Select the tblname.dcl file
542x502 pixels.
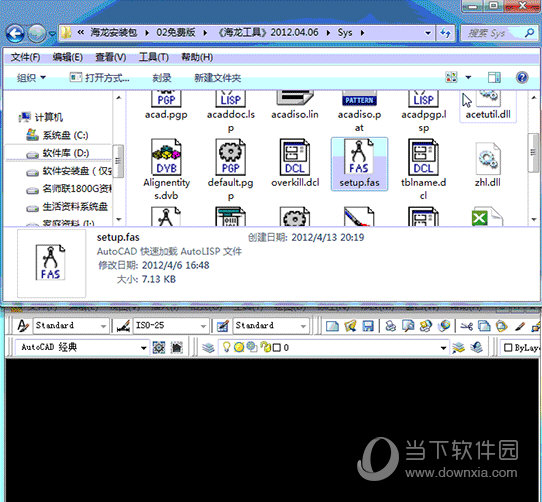(x=424, y=169)
